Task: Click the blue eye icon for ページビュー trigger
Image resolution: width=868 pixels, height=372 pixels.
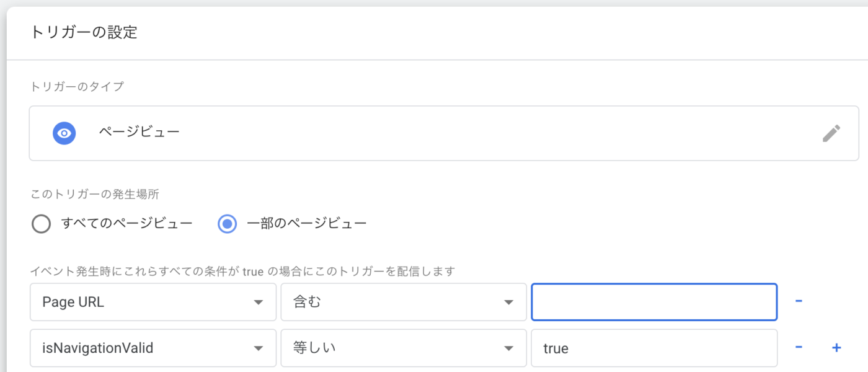Action: tap(64, 133)
